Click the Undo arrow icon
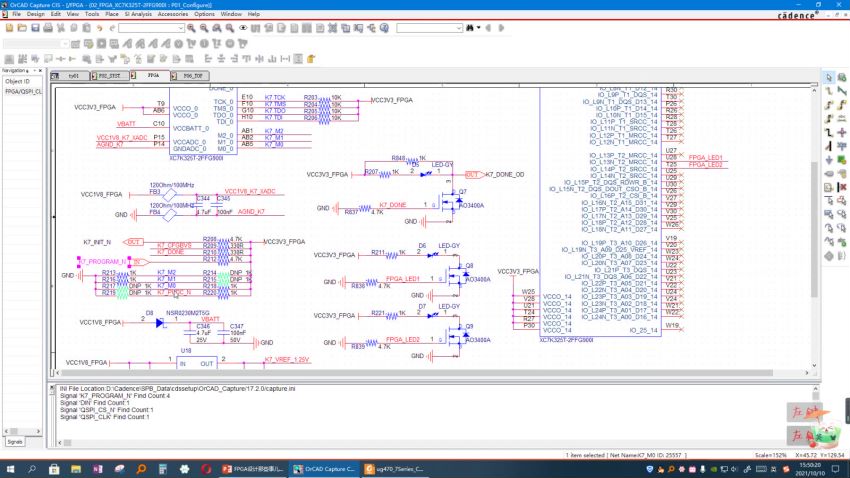This screenshot has width=850, height=478. [x=100, y=28]
